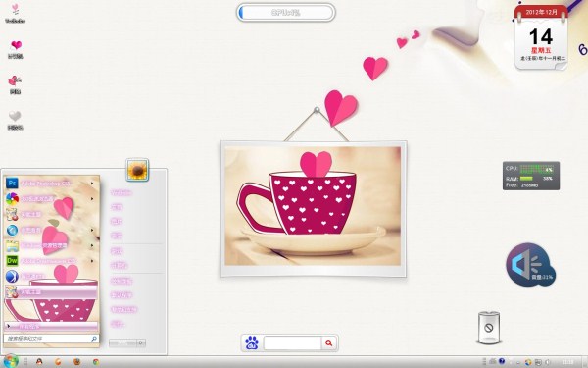588x368 pixels.
Task: Click the colorful round tray icon
Action: 528,362
